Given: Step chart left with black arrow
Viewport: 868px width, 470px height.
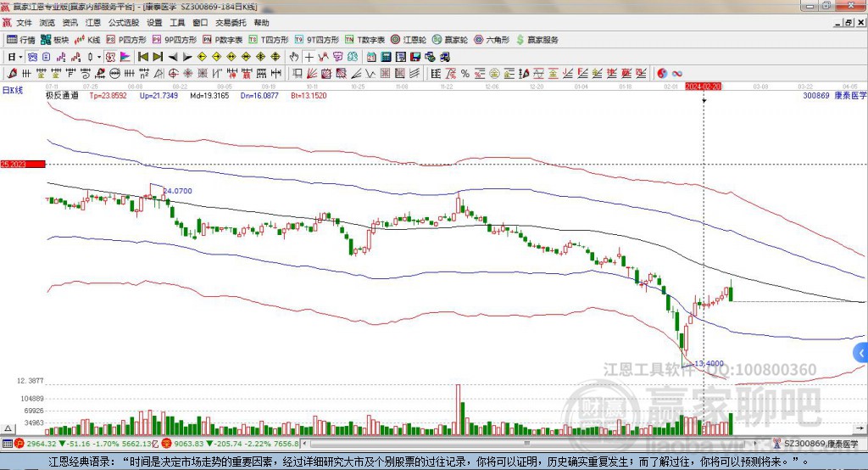Looking at the screenshot, I should (x=173, y=57).
